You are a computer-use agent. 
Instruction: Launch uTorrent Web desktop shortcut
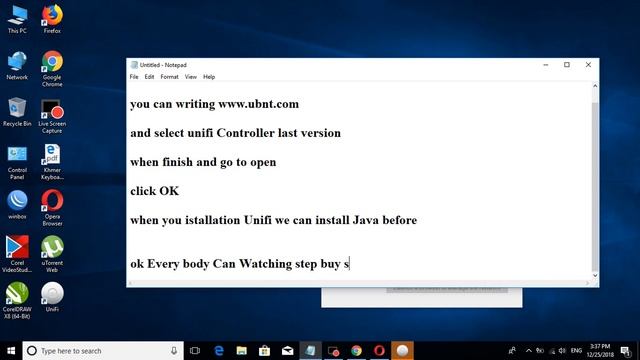coord(52,254)
